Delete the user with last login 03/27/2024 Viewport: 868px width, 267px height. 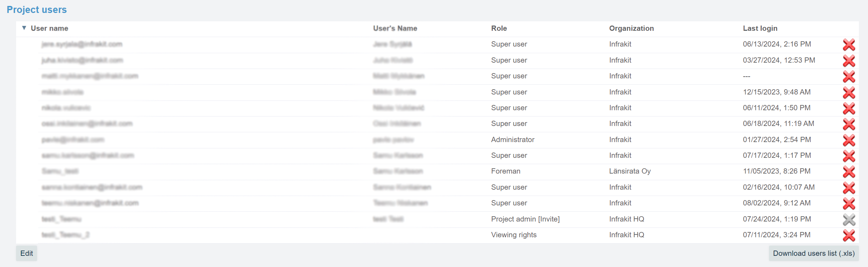point(849,61)
